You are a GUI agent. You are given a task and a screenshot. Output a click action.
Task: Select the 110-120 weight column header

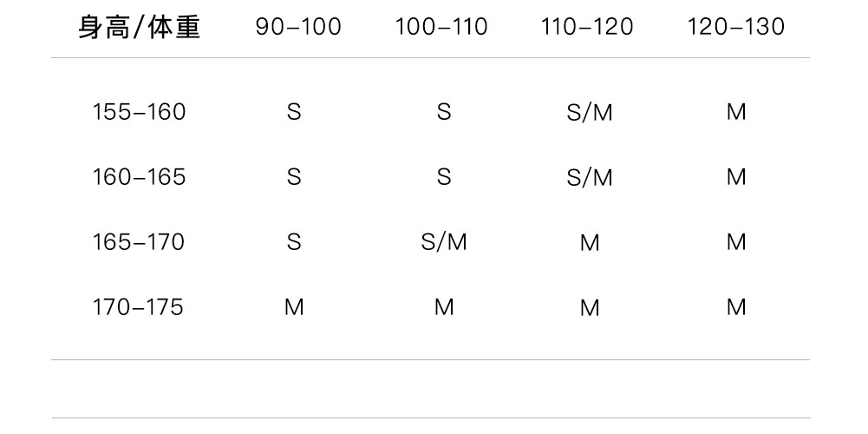click(587, 28)
